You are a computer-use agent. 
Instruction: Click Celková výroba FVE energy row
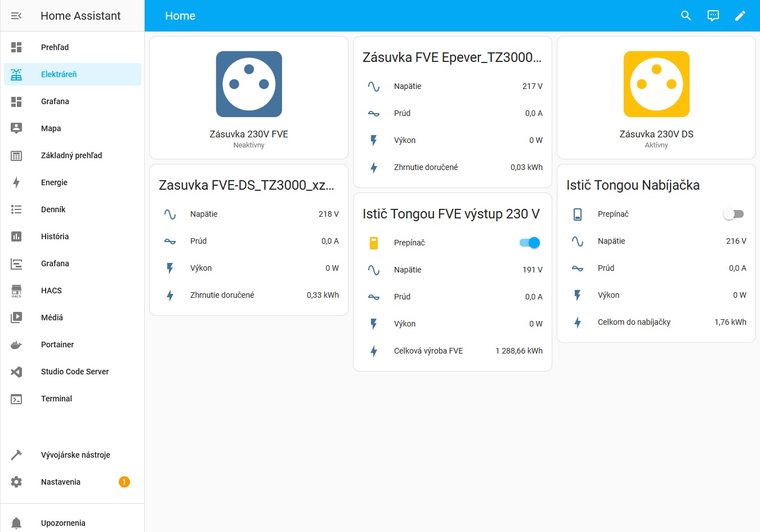click(452, 351)
